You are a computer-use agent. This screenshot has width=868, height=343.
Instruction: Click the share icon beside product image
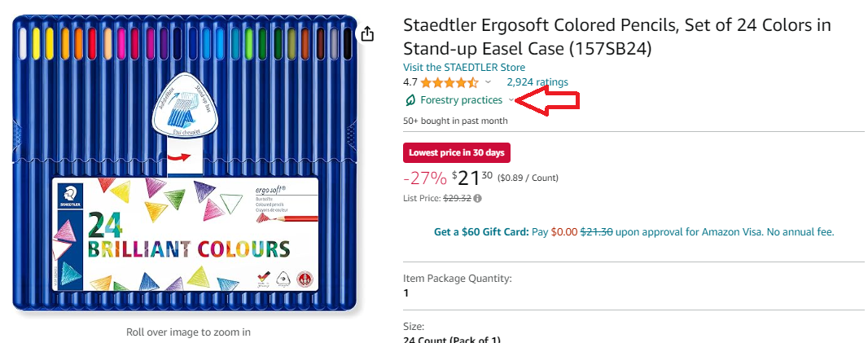pyautogui.click(x=368, y=33)
